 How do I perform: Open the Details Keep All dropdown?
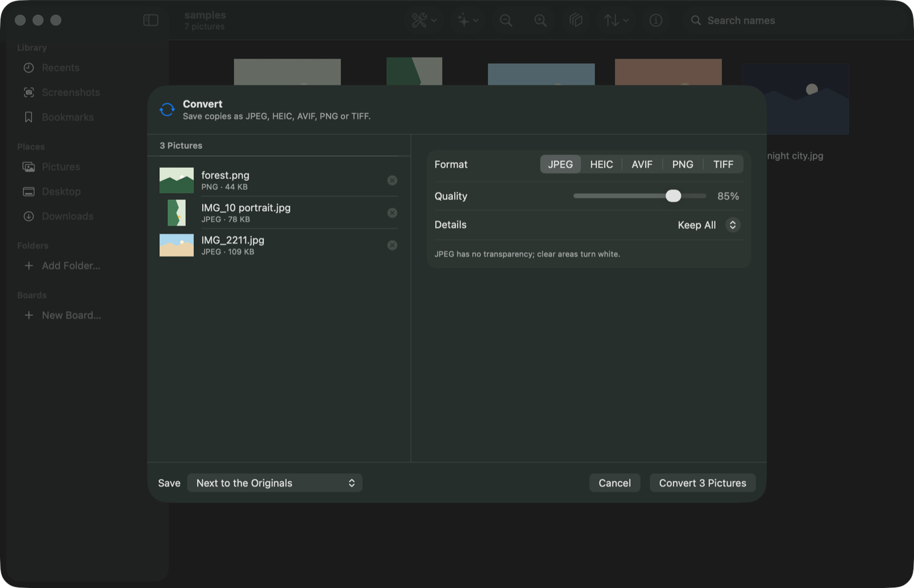pyautogui.click(x=708, y=225)
